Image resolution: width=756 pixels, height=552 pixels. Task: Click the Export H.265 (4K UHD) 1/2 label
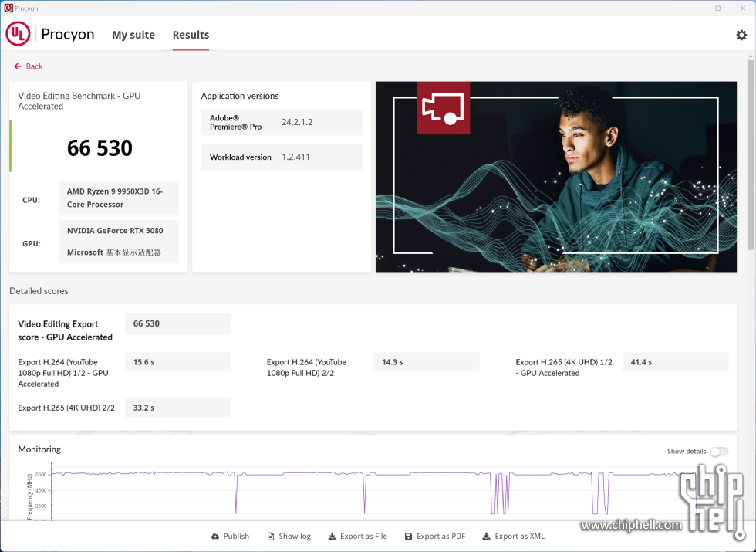564,367
